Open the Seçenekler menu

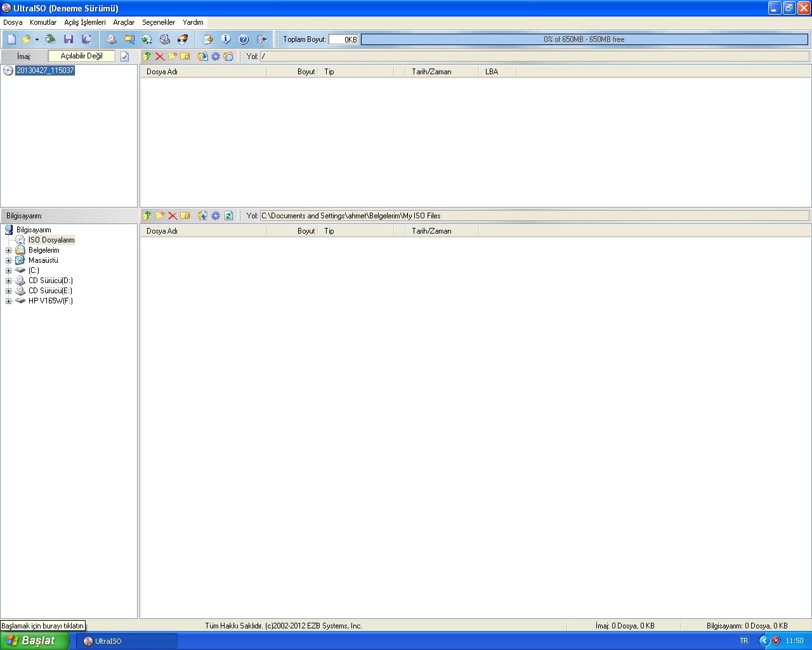tap(159, 22)
